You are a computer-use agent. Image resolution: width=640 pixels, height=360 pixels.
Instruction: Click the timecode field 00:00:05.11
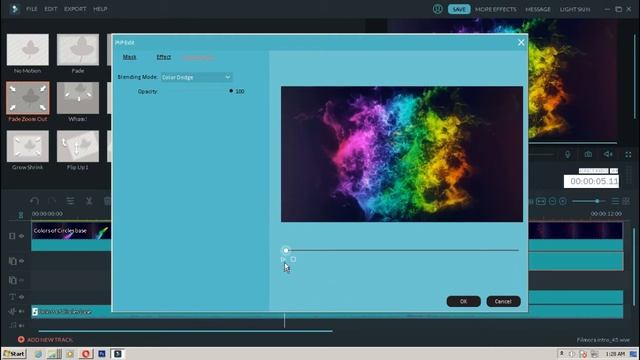(x=591, y=181)
